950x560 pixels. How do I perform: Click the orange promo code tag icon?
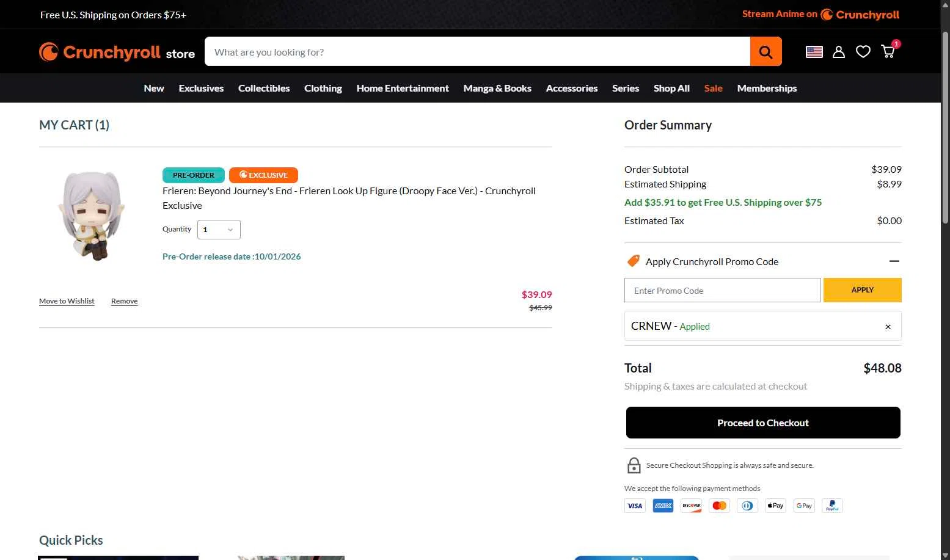coord(634,261)
